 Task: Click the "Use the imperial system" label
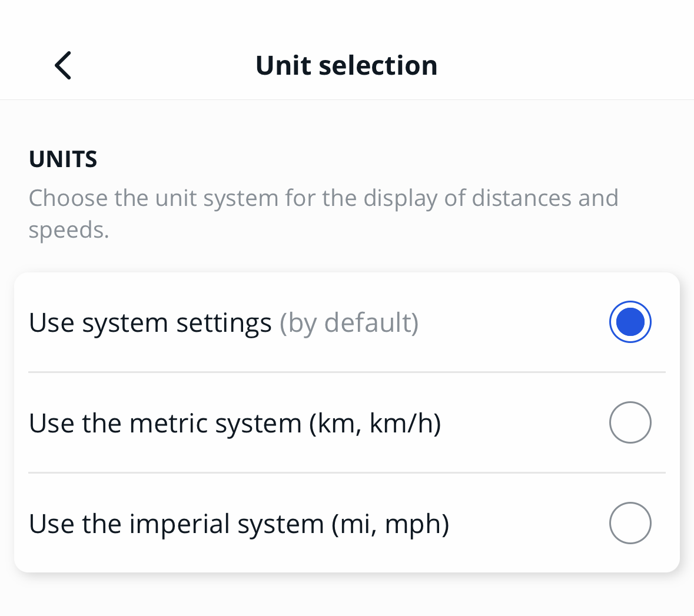pyautogui.click(x=177, y=524)
